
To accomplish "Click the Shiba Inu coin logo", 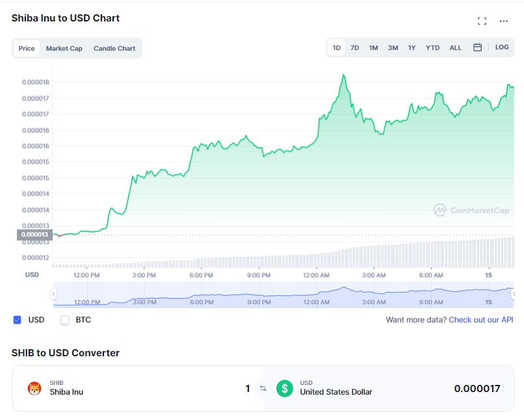I will [x=34, y=388].
